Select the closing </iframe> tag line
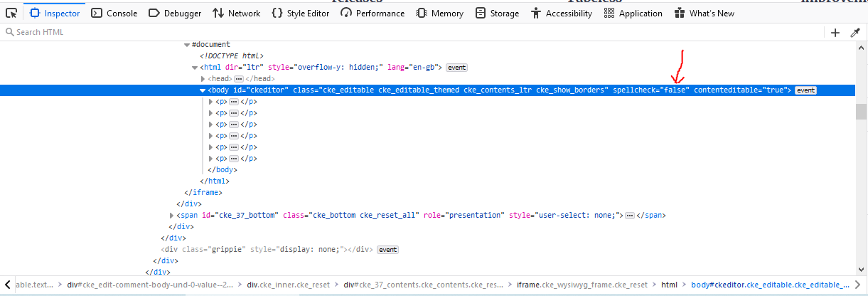The image size is (868, 296). coord(203,193)
